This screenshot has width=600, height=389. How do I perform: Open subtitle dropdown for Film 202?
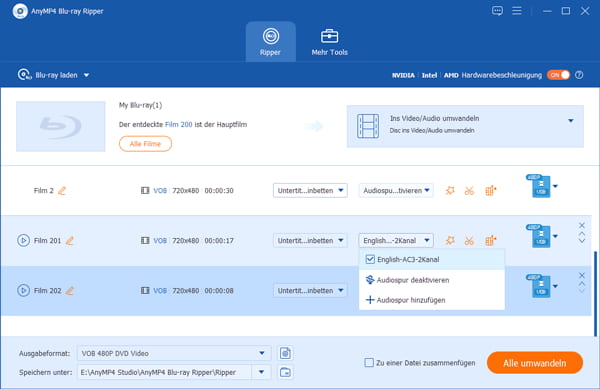pos(310,291)
